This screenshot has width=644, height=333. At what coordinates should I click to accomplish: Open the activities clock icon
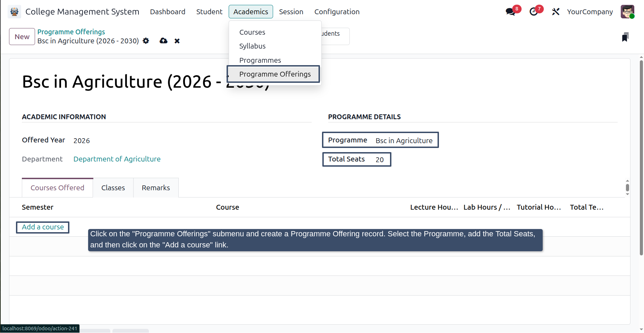(x=534, y=12)
